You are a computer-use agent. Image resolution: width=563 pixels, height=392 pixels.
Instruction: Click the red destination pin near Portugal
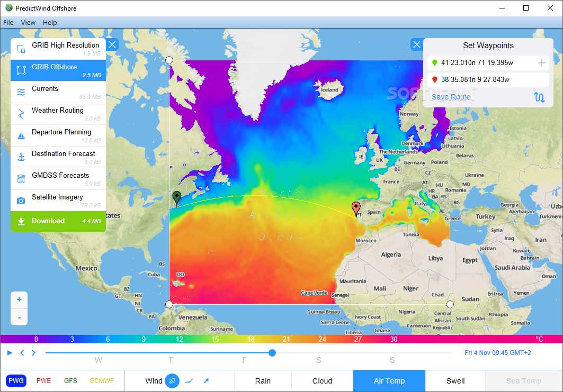pos(356,209)
